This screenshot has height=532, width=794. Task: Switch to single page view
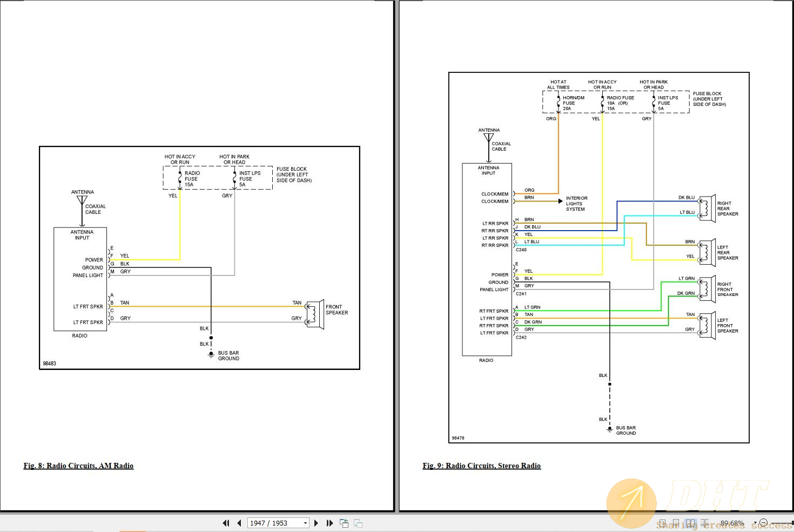click(x=662, y=523)
